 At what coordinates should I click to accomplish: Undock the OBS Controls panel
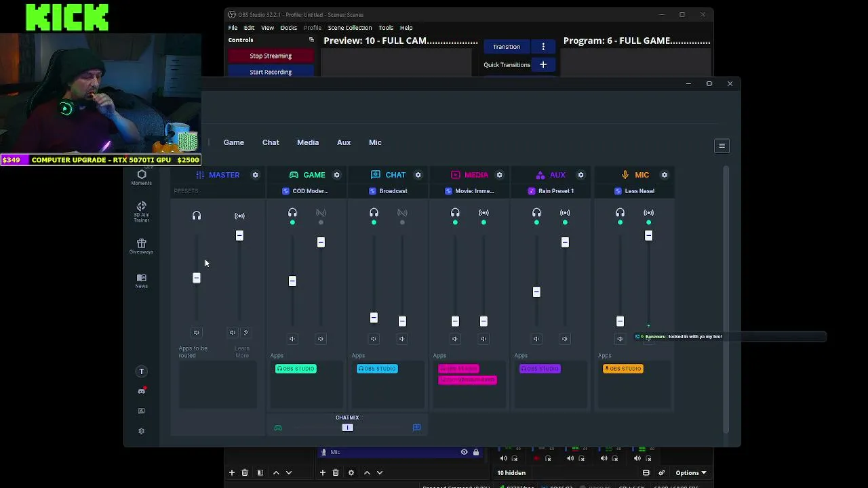pos(311,40)
